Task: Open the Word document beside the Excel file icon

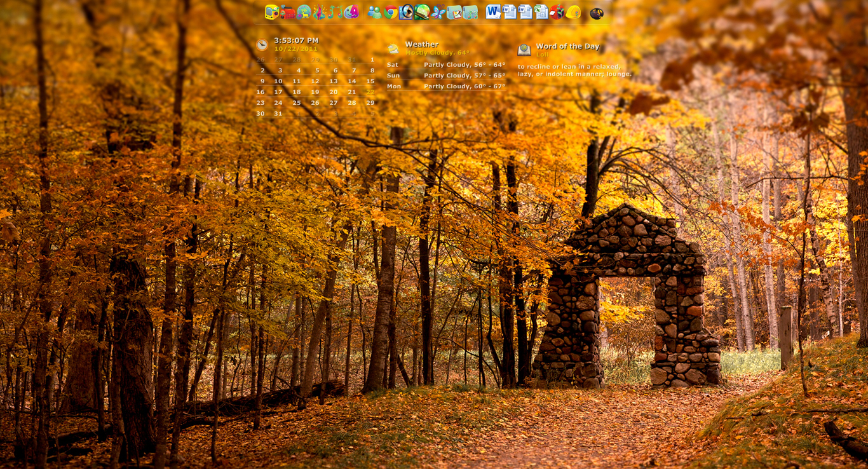Action: click(525, 12)
